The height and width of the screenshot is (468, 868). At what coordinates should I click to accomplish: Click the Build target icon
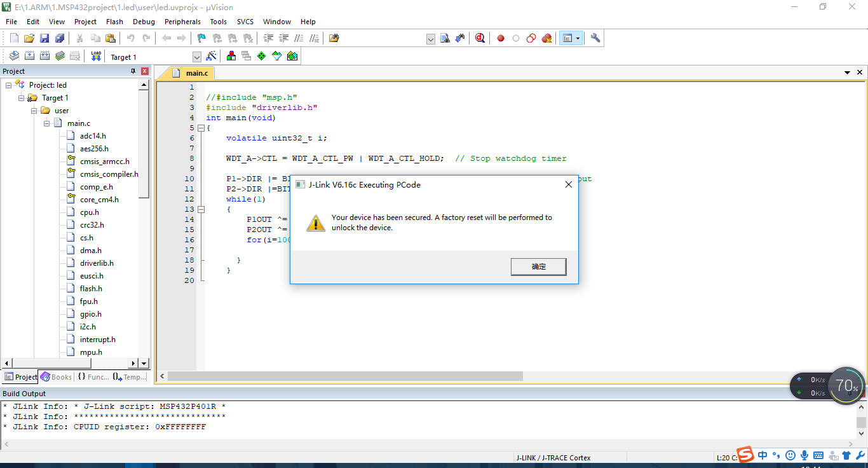point(29,56)
